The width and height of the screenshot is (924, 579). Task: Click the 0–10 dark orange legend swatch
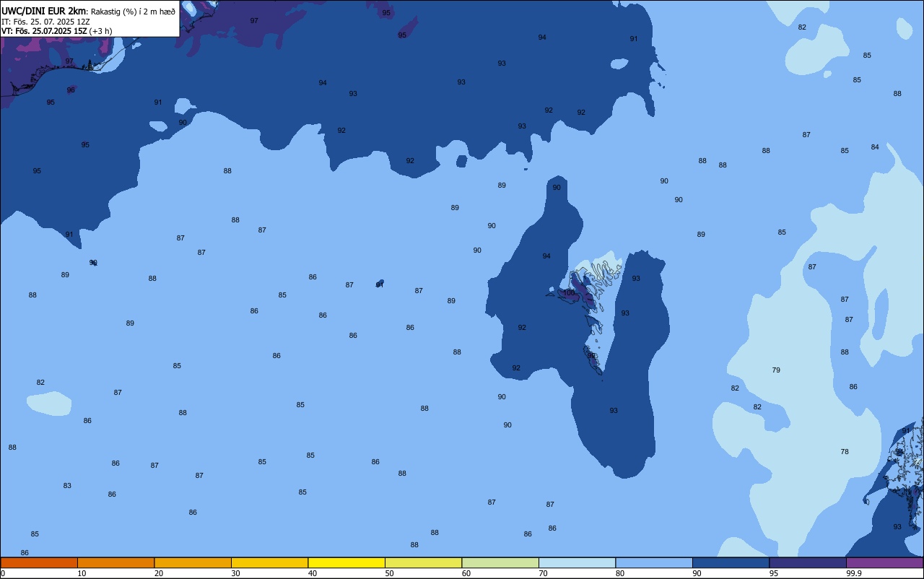coord(39,562)
